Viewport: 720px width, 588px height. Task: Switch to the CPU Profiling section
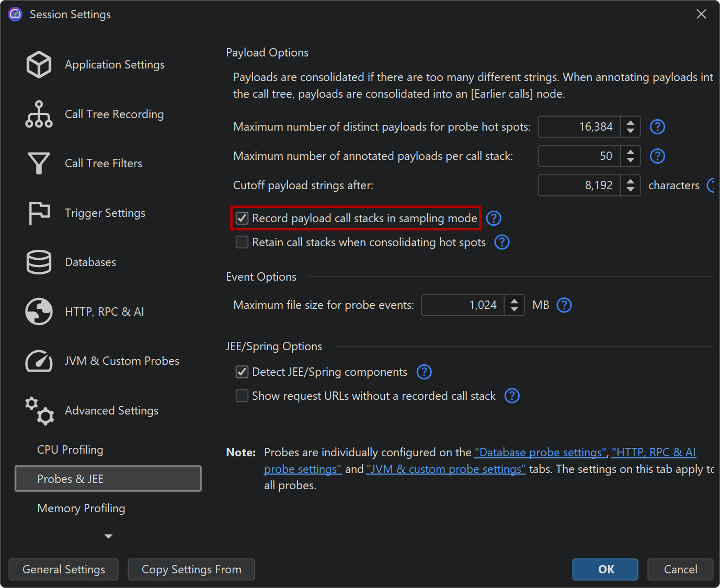70,449
